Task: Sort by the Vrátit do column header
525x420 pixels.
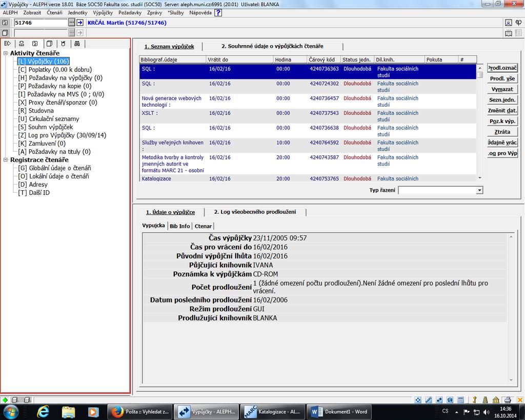Action: pyautogui.click(x=240, y=59)
